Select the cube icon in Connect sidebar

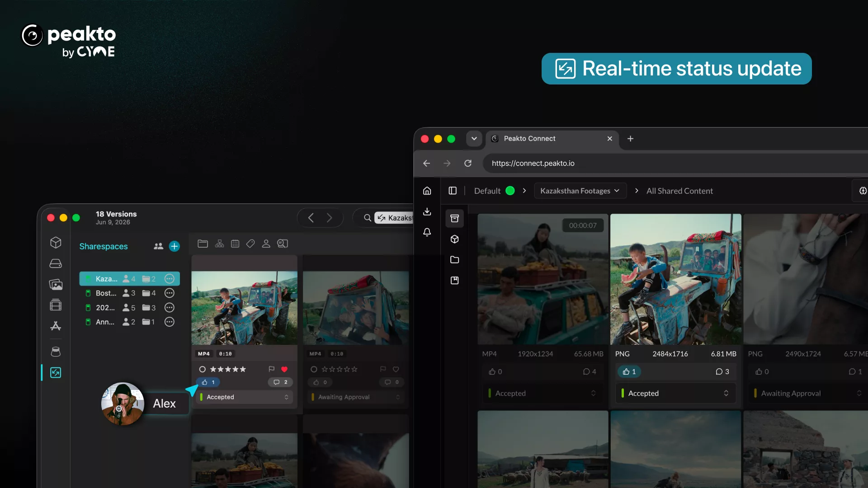(455, 239)
